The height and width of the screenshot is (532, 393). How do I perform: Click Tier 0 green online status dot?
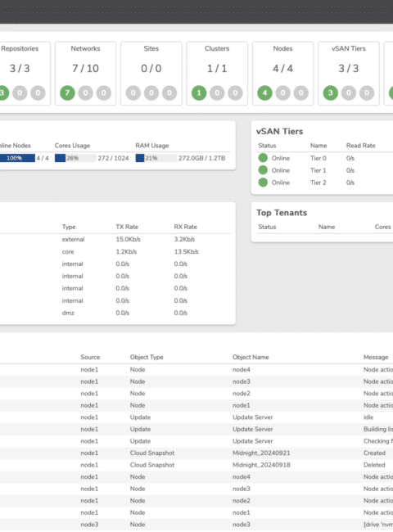tap(263, 158)
